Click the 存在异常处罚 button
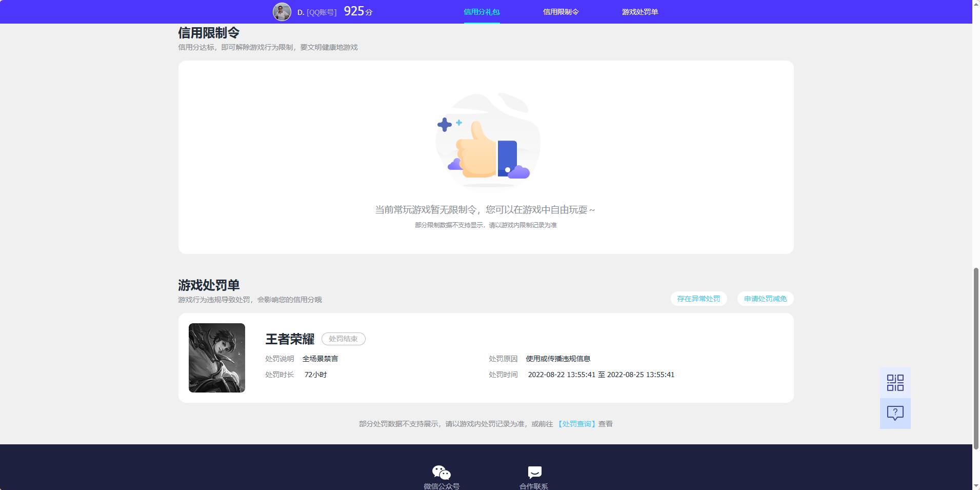Viewport: 980px width, 490px height. [x=698, y=299]
